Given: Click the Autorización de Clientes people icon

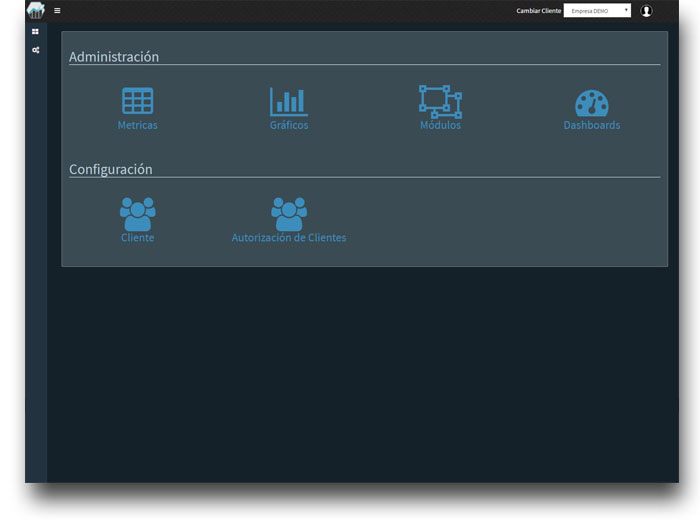Looking at the screenshot, I should tap(289, 213).
